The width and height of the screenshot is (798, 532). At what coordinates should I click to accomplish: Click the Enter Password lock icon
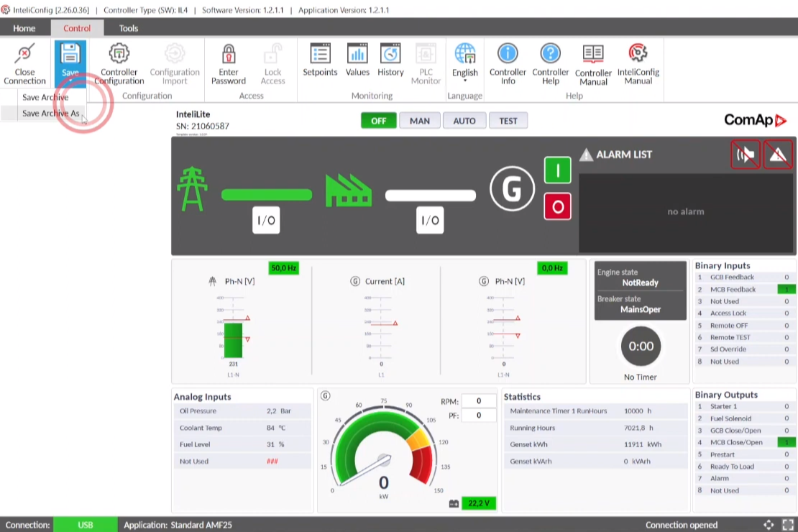[229, 55]
